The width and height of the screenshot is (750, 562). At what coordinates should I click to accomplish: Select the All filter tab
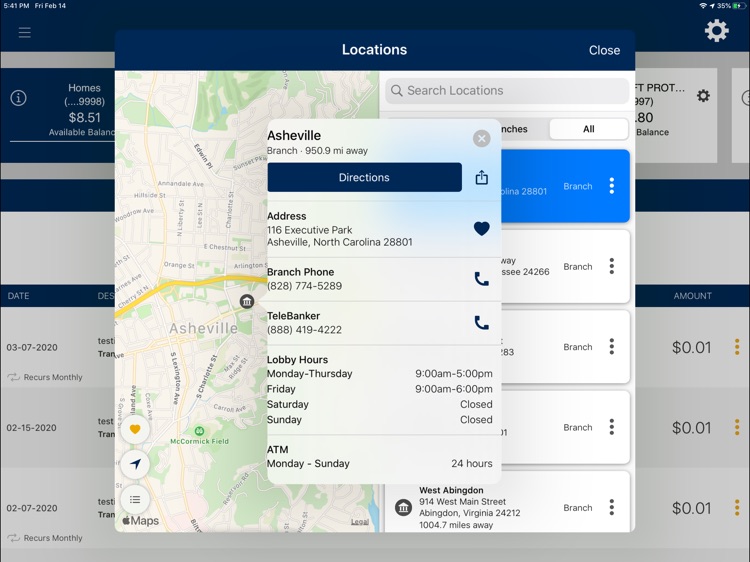pos(589,129)
